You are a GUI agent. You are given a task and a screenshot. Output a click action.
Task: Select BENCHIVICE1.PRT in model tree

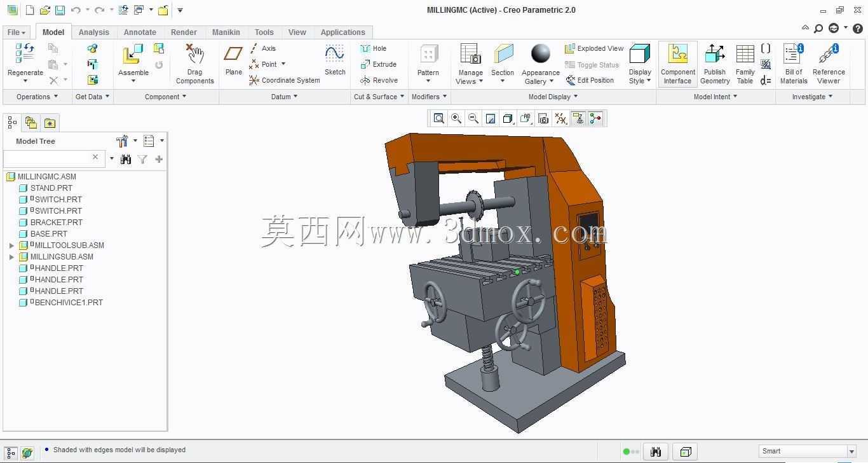point(69,303)
